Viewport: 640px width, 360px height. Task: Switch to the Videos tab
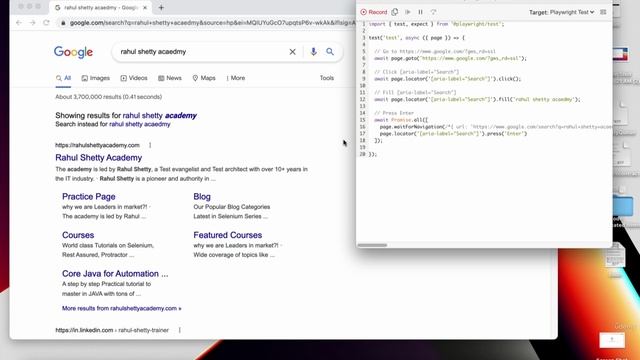[134, 78]
